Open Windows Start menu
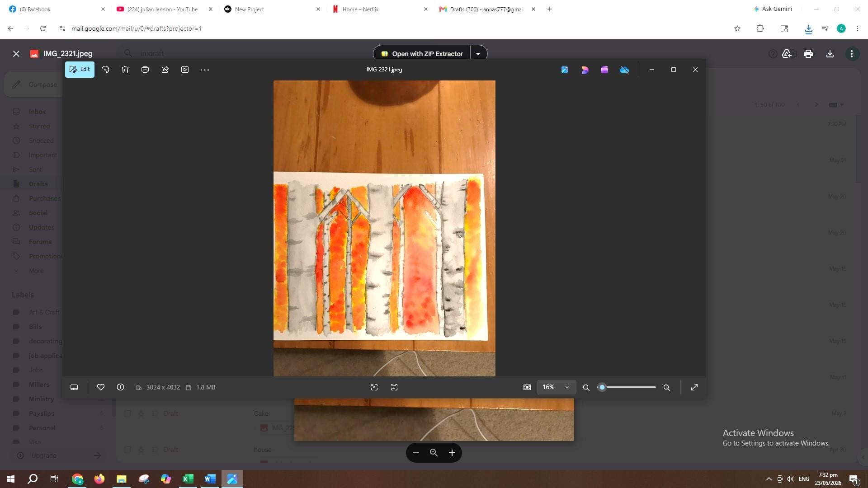868x488 pixels. (x=11, y=479)
